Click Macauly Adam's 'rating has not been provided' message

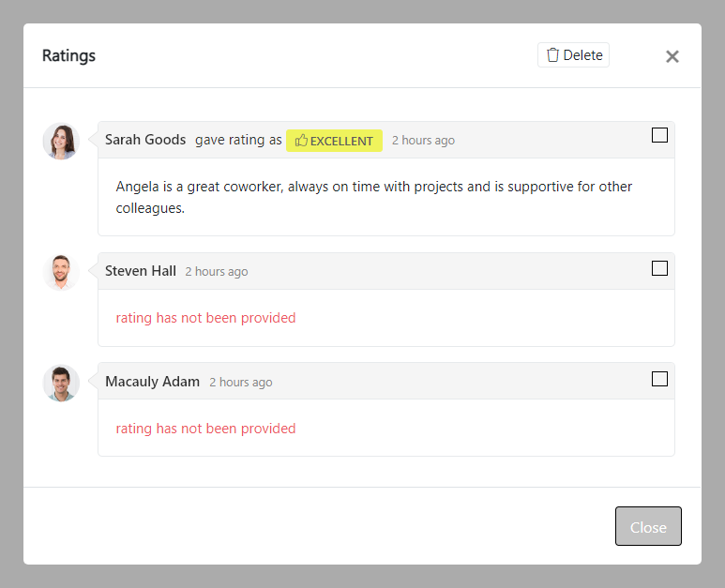pos(205,429)
